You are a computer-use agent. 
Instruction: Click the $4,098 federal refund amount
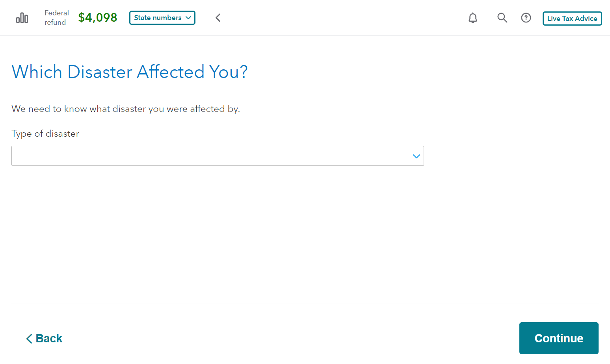(x=98, y=18)
